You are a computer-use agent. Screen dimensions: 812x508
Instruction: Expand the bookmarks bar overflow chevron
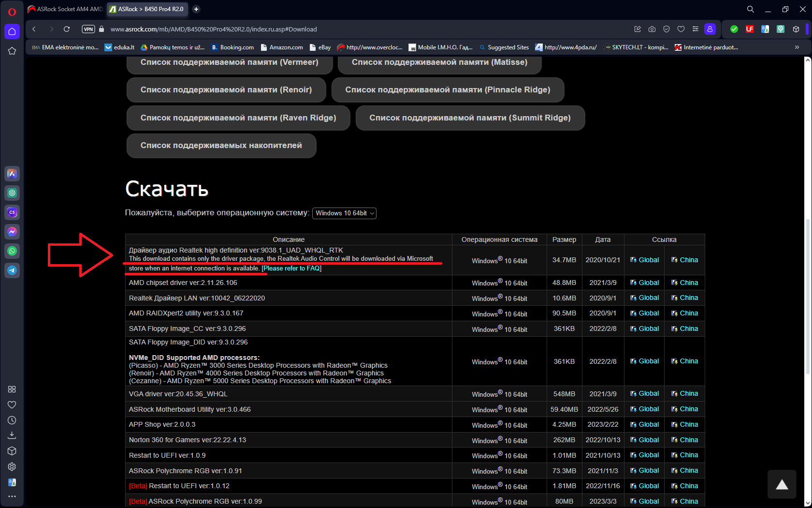click(797, 47)
